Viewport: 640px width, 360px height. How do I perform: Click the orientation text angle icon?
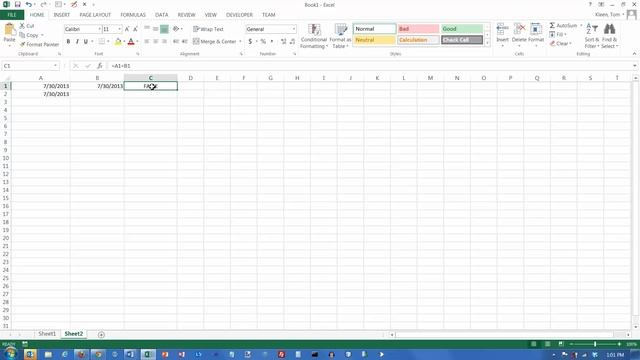(176, 29)
